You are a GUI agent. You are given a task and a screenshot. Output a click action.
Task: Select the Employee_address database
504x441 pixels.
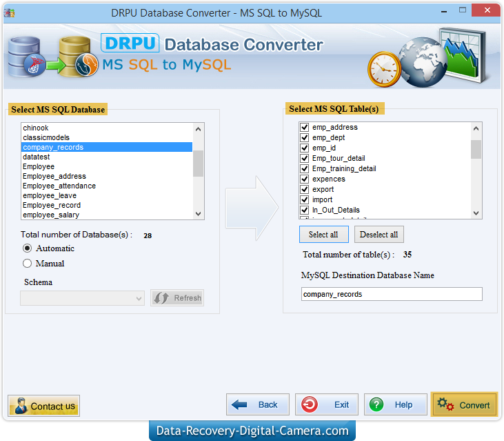[x=107, y=176]
